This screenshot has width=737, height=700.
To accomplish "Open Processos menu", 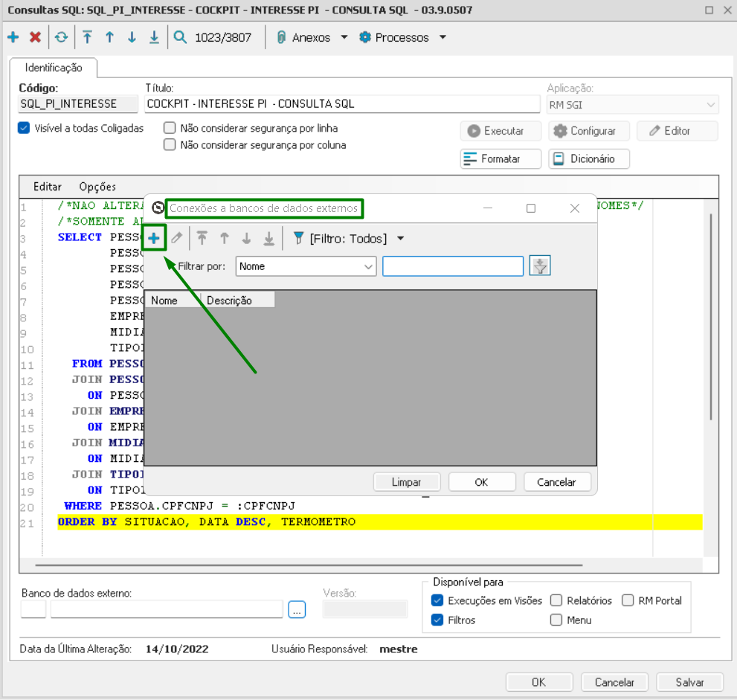I will point(394,37).
